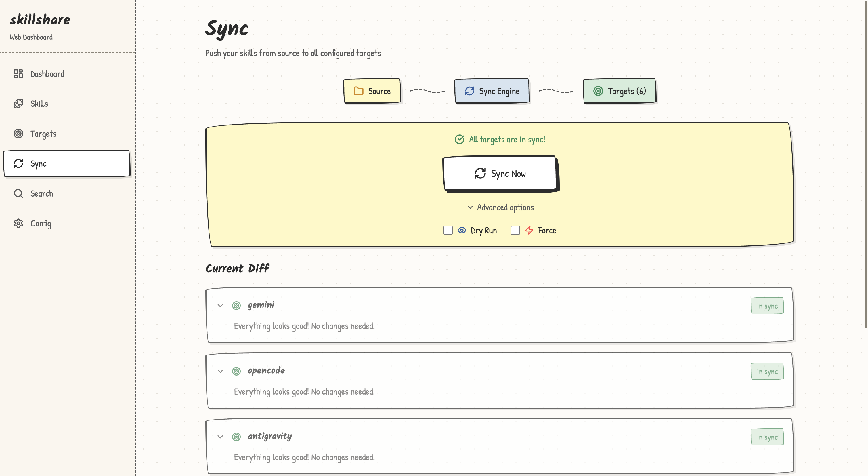Viewport: 868px width, 476px height.
Task: Click the Targets (6) box
Action: click(x=619, y=91)
